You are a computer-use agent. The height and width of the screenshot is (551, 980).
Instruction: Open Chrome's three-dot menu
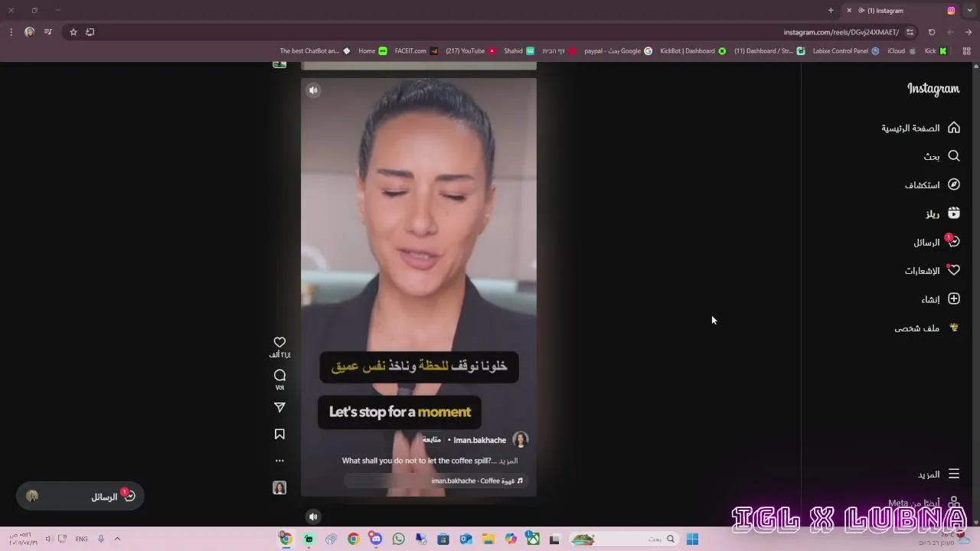[x=11, y=32]
